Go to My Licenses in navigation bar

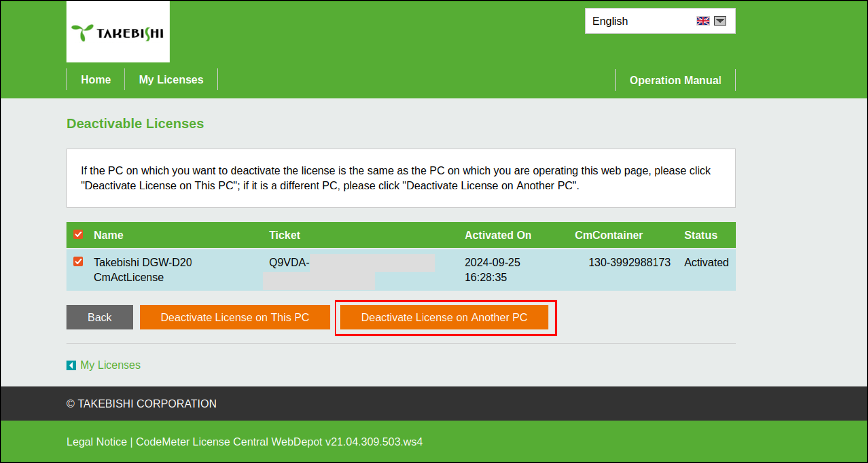(171, 80)
